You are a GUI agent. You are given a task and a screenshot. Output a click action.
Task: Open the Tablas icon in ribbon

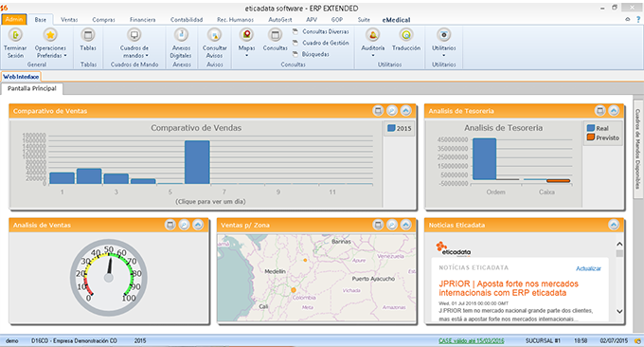88,35
